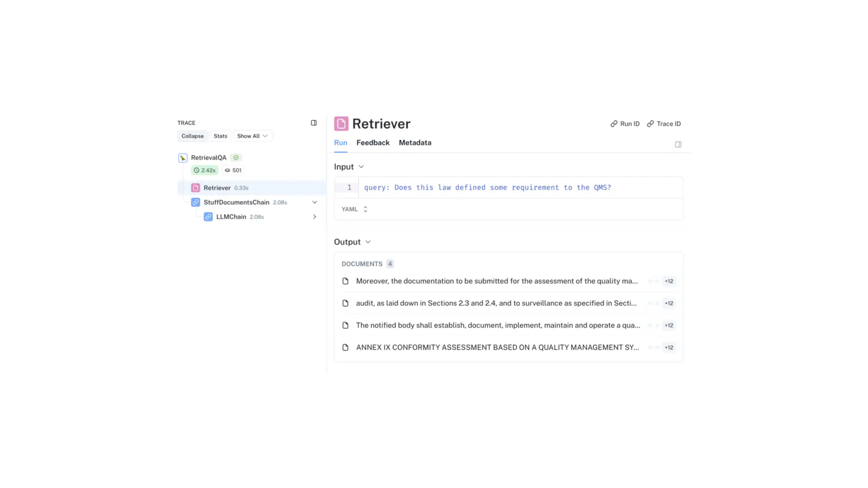The image size is (868, 488).
Task: Toggle the Show All dropdown filter
Action: 252,136
